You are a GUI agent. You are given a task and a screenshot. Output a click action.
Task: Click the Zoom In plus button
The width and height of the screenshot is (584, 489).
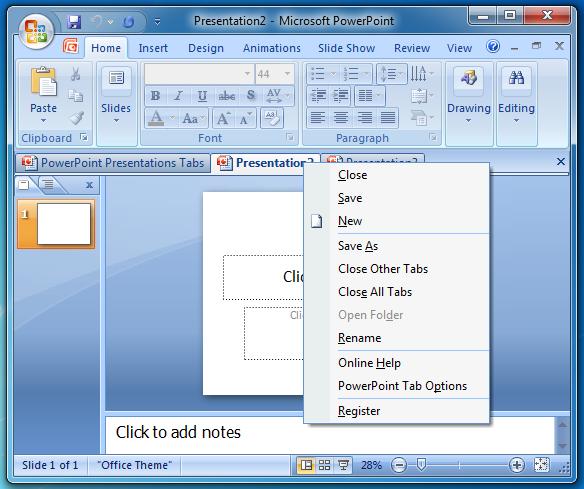[517, 465]
